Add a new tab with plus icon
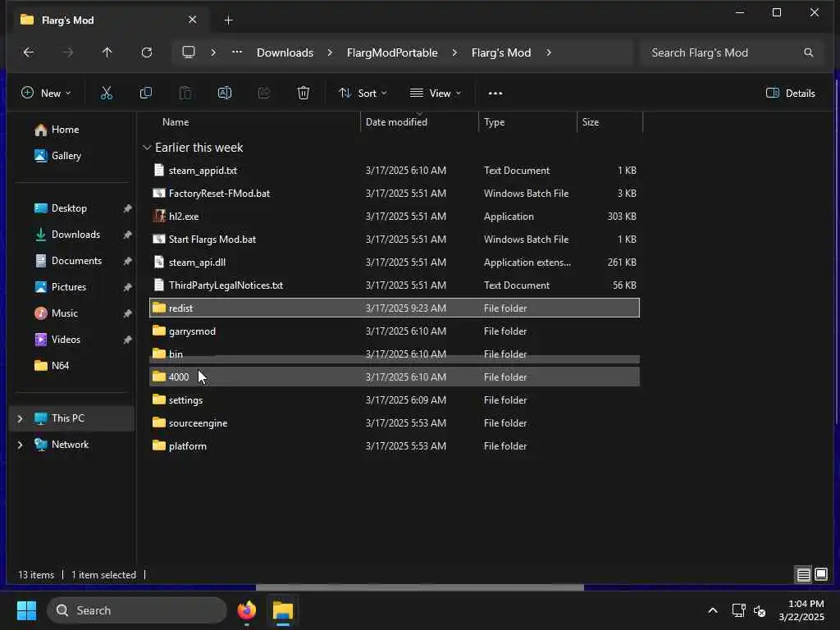840x630 pixels. point(228,21)
